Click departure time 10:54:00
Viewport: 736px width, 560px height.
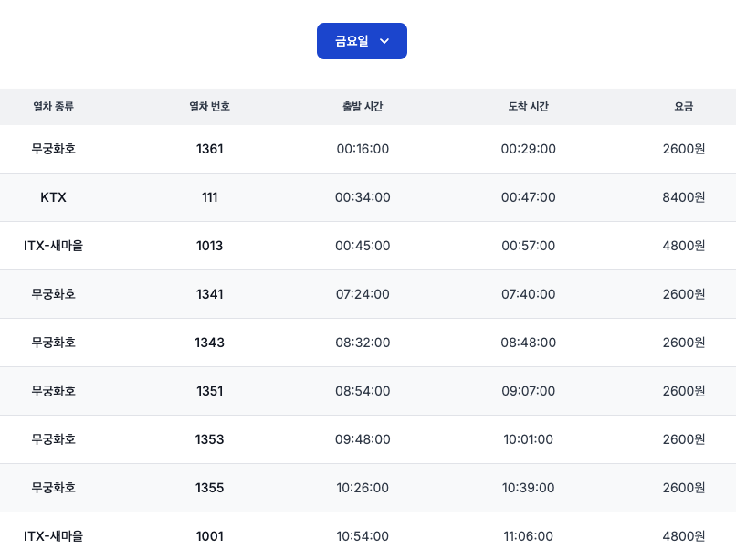[x=363, y=535]
